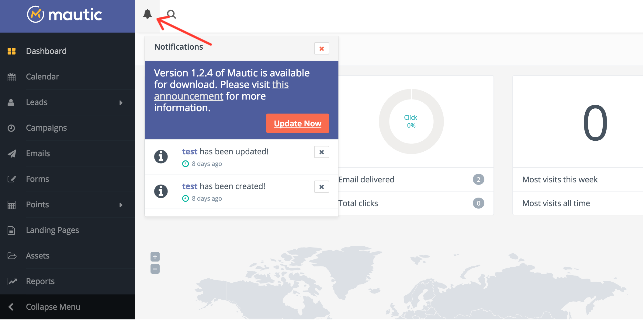Click the large 0 visits number

pyautogui.click(x=595, y=123)
